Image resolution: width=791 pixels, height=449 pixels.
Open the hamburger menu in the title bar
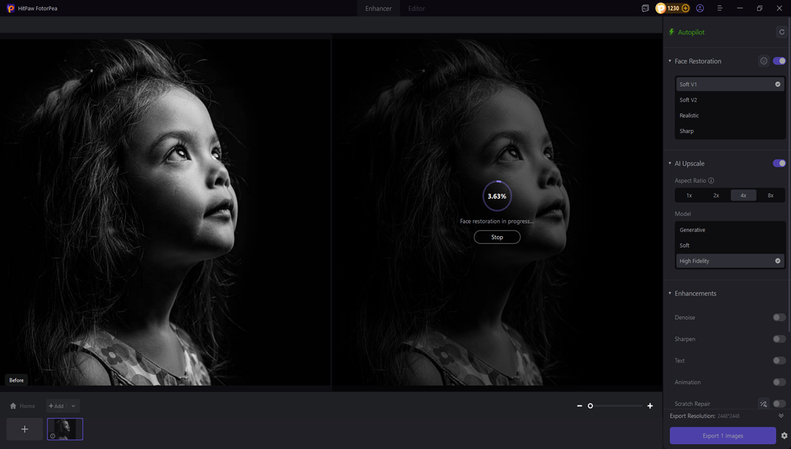(720, 8)
